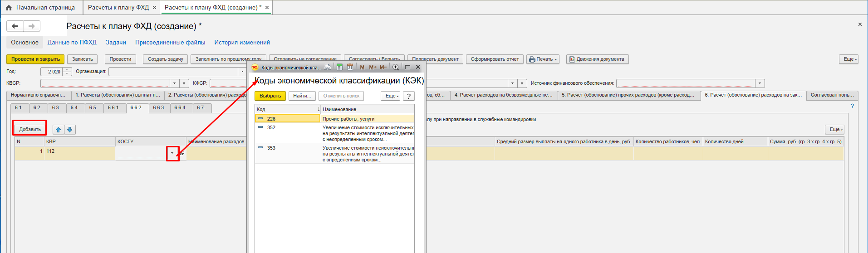Open tab 4. Расчет расходов на безвозмездные
The width and height of the screenshot is (868, 253).
(504, 95)
